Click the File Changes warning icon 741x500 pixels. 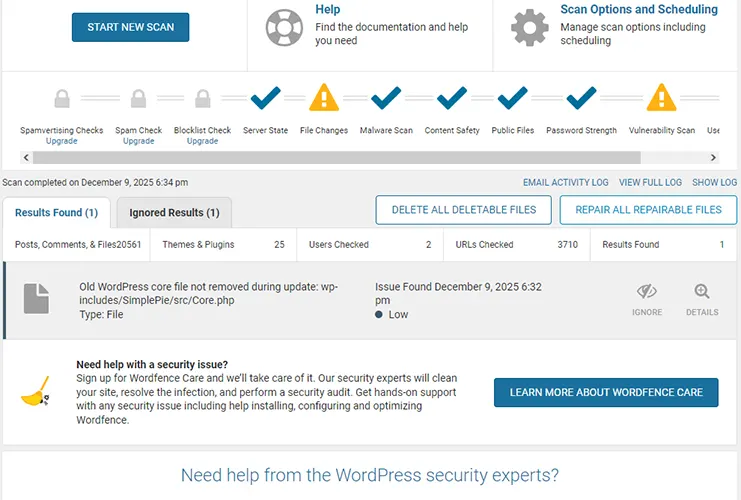324,97
